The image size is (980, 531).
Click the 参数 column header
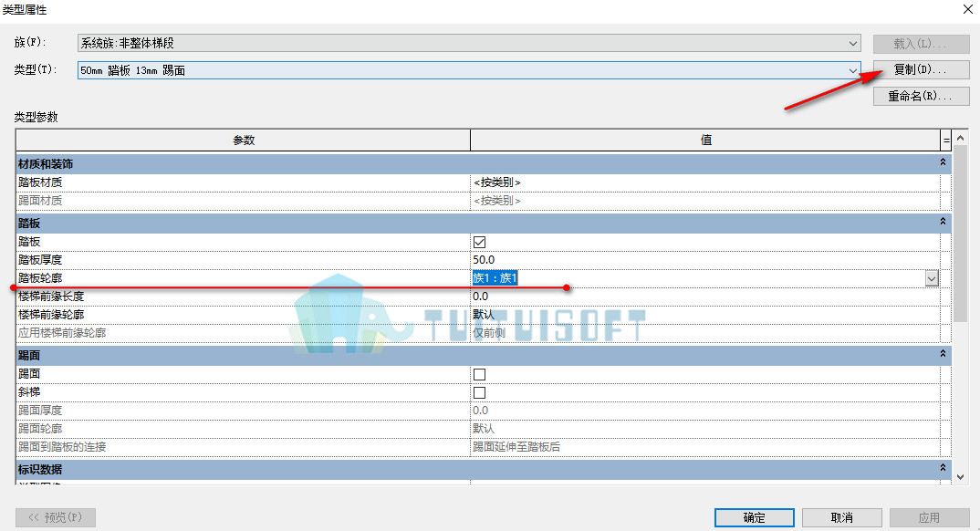tap(243, 140)
